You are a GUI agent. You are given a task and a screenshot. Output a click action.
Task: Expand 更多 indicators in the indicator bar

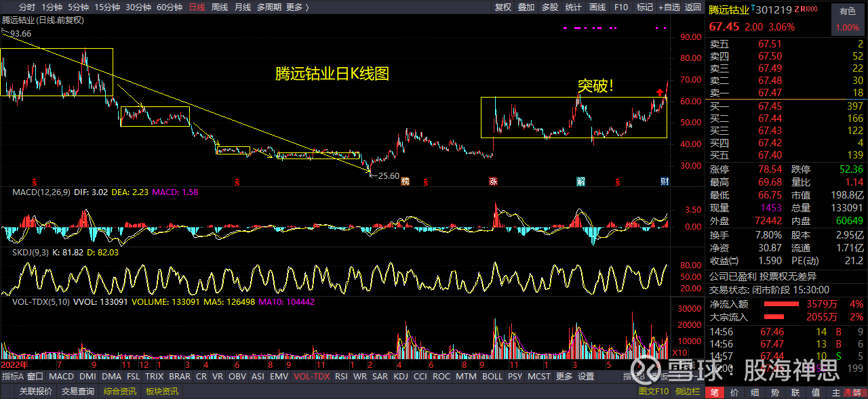(564, 377)
